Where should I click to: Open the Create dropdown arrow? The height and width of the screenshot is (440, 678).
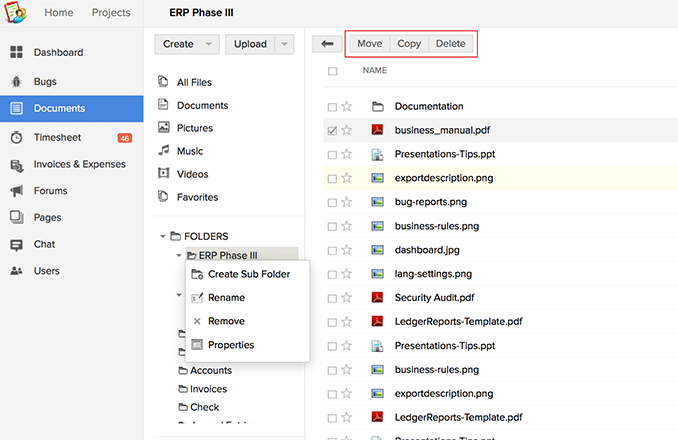tap(208, 44)
